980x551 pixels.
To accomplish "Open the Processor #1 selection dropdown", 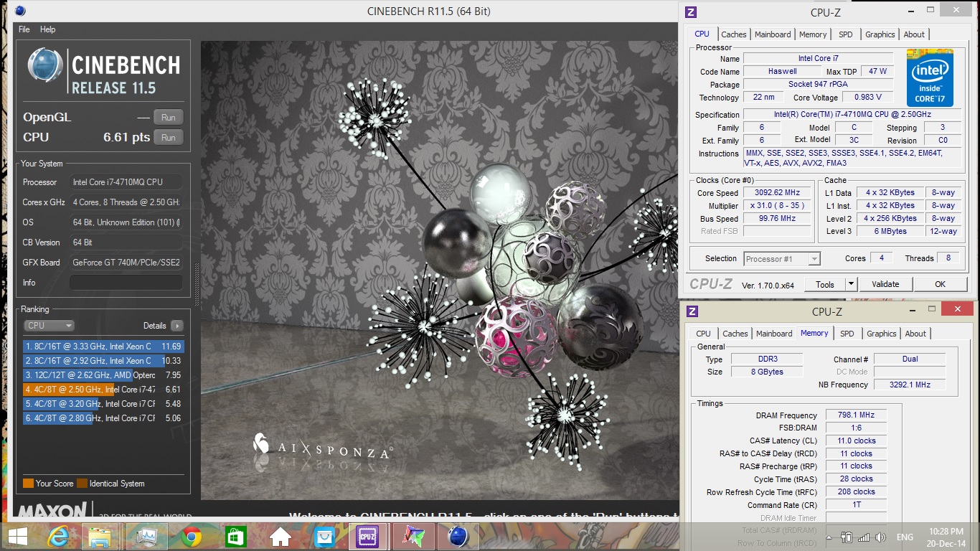I will point(781,259).
